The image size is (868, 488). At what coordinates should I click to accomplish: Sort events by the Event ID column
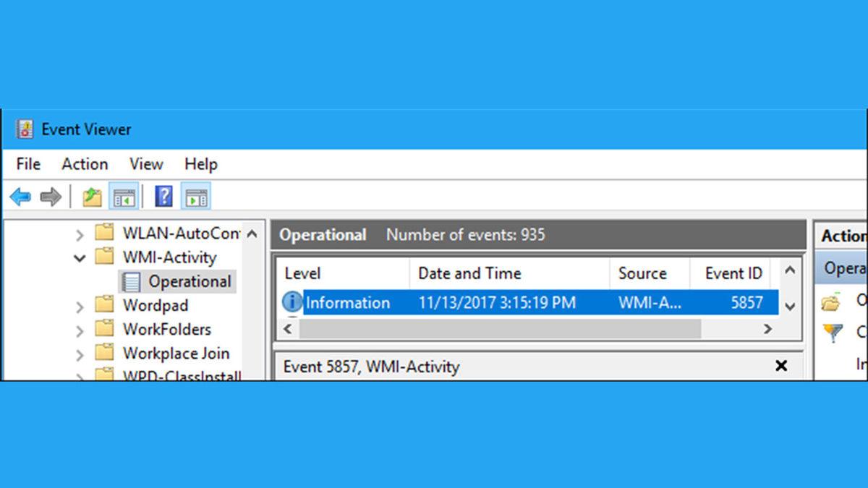click(x=733, y=273)
